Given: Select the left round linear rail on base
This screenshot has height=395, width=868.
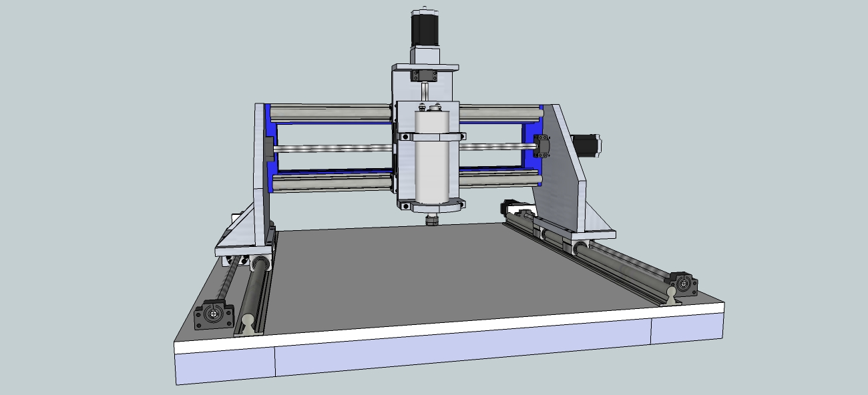Looking at the screenshot, I should point(252,294).
